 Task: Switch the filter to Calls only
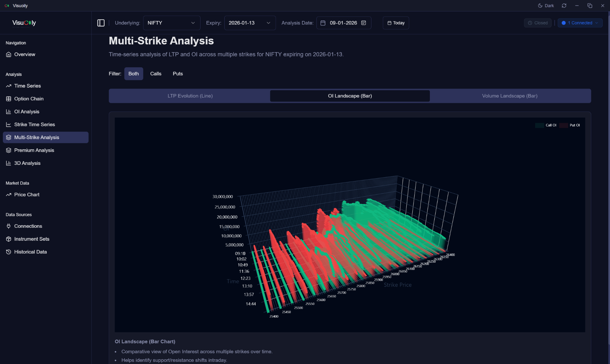[x=155, y=73]
